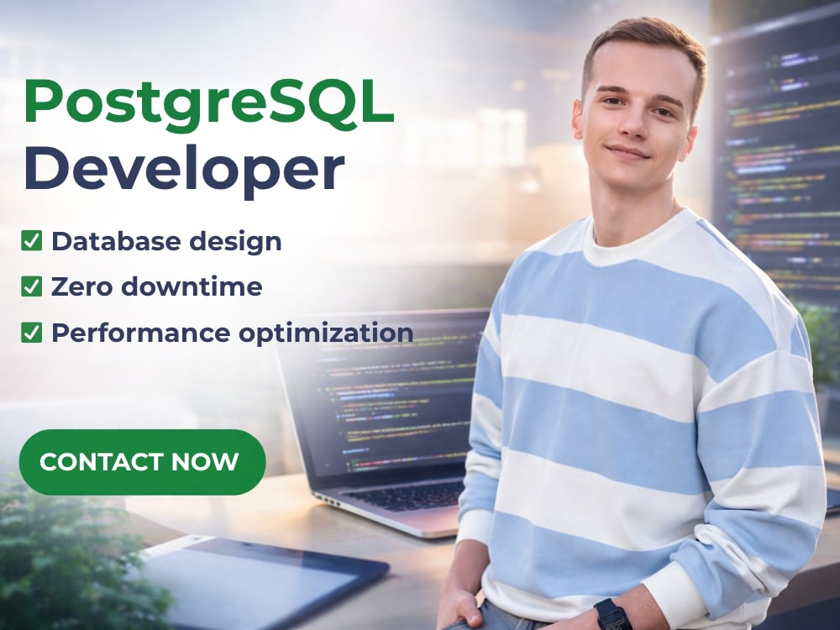
Task: Toggle the Zero downtime checkbox
Action: click(x=32, y=286)
